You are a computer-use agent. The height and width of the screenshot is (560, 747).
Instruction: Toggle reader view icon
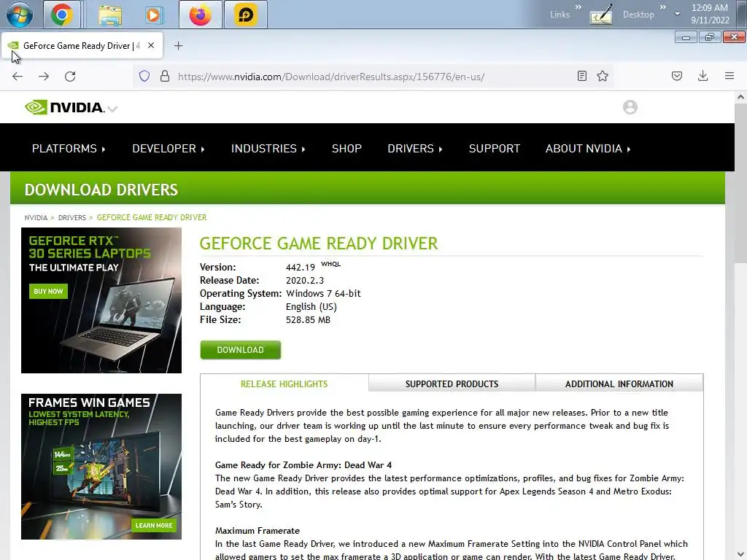[x=581, y=76]
